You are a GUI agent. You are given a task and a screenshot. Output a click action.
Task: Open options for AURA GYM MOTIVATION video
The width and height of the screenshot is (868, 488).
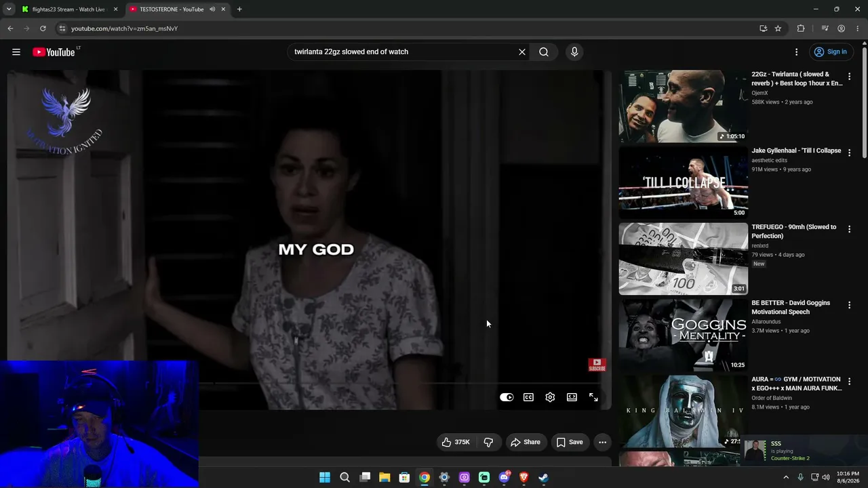coord(849,382)
